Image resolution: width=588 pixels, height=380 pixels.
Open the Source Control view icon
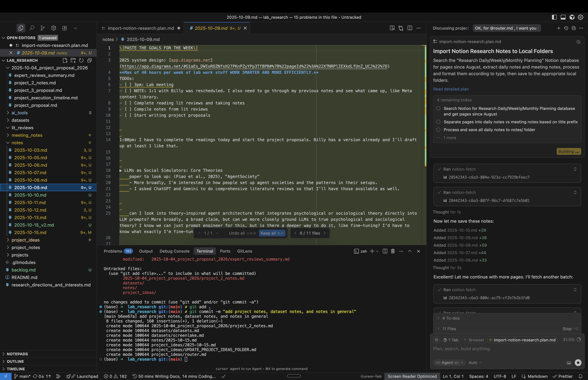(x=43, y=28)
